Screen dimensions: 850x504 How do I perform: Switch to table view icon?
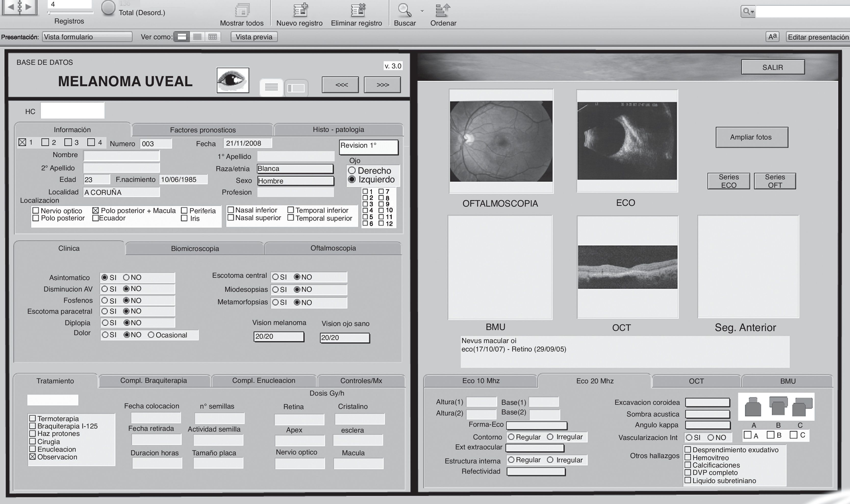coord(213,37)
